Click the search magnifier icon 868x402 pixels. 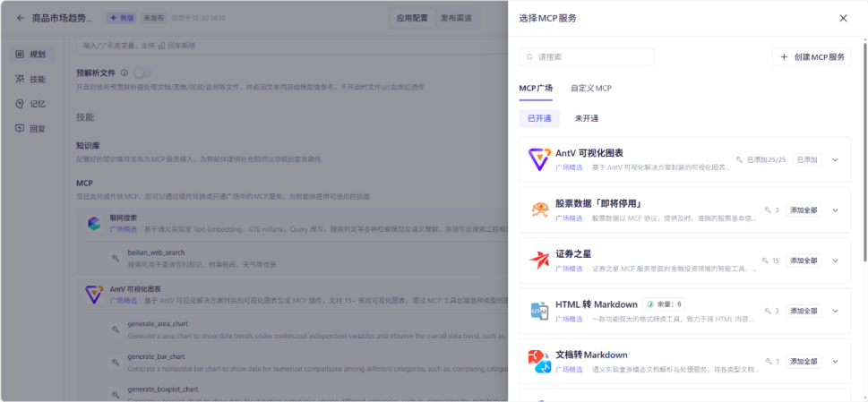tap(530, 57)
